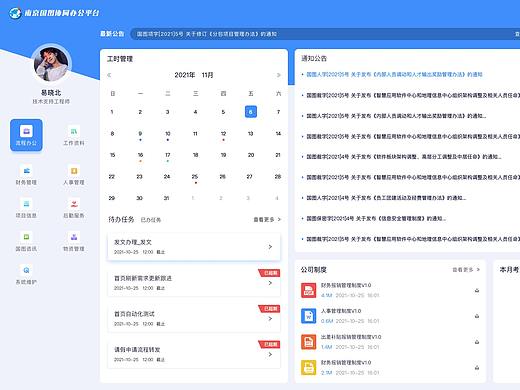This screenshot has width=520, height=390.
Task: Download the 人事管理制度V1.0 file
Action: 477,316
